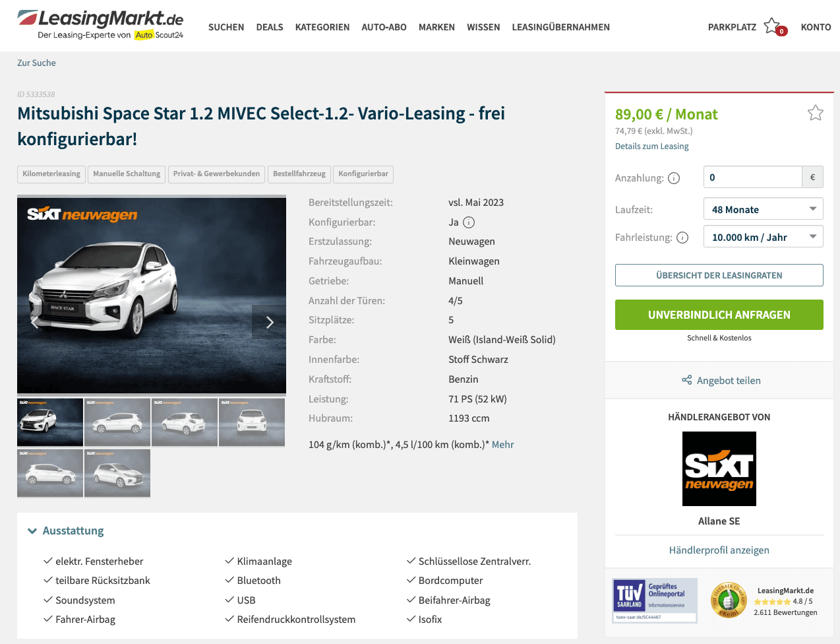Click the Manuelle Schaltung tag
840x644 pixels.
point(127,174)
